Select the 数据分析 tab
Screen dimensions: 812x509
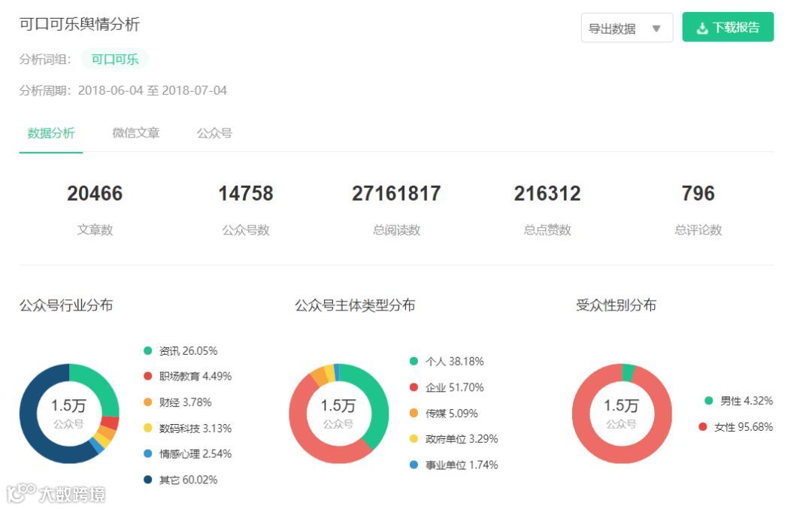coord(51,133)
